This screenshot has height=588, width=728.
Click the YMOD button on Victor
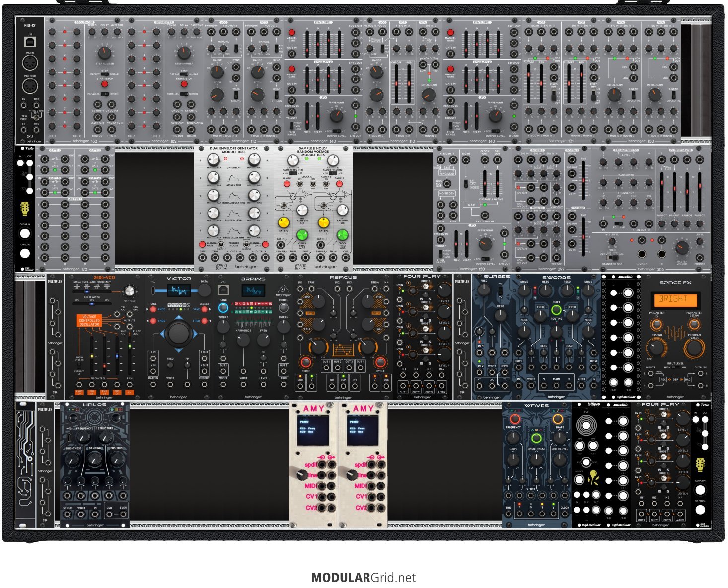coord(153,321)
